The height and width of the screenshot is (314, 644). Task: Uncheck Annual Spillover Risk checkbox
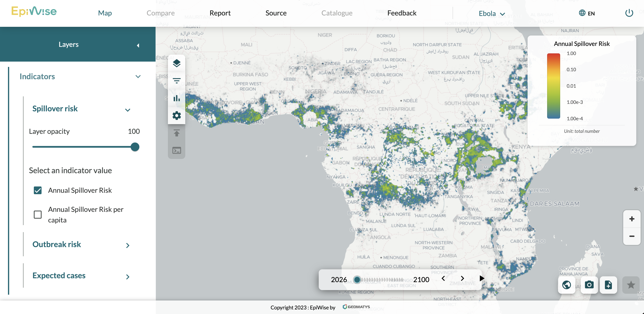38,190
